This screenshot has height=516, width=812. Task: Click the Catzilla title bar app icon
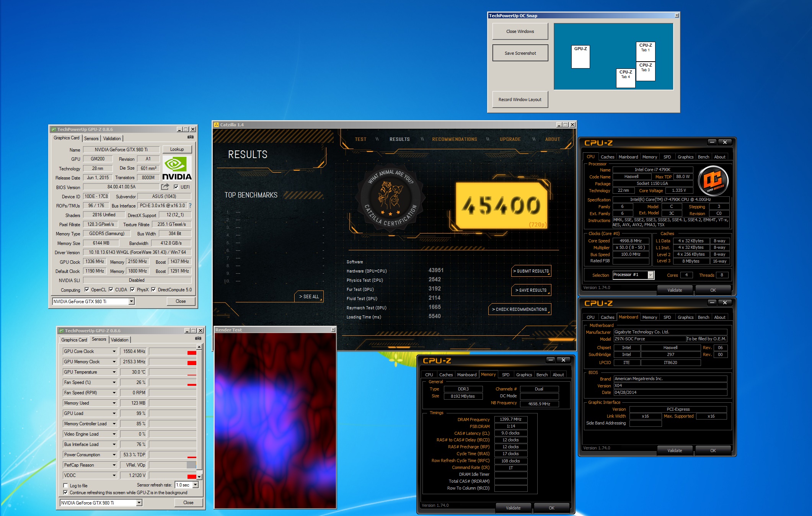(216, 125)
